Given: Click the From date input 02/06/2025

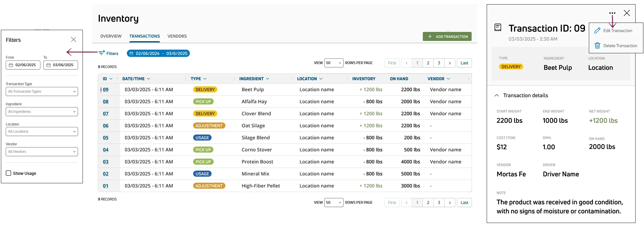Looking at the screenshot, I should [x=23, y=65].
